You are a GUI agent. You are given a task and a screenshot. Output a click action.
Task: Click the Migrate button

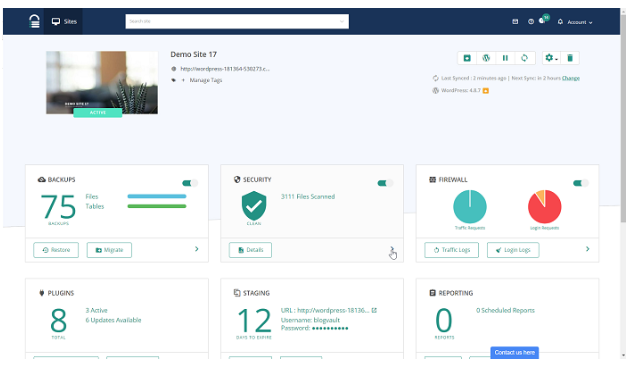pyautogui.click(x=109, y=250)
